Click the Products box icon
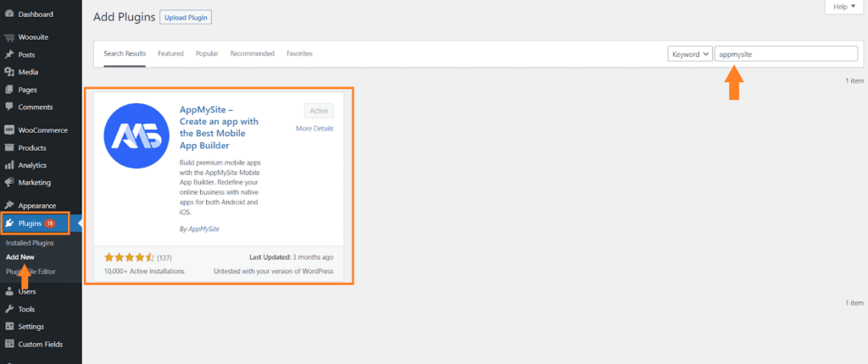This screenshot has height=364, width=868. tap(8, 147)
